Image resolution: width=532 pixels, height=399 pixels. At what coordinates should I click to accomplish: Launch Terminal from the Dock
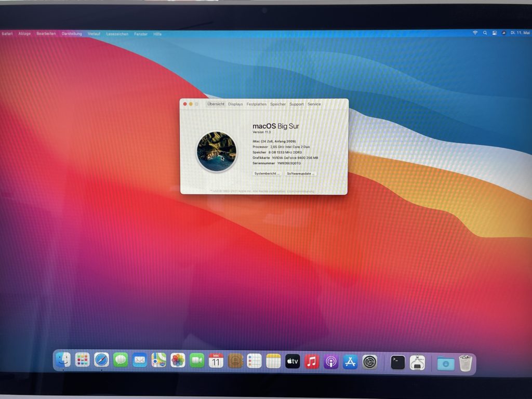coord(397,363)
